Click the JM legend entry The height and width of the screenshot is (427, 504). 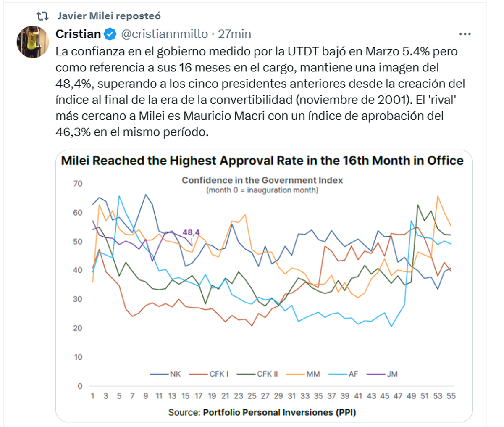click(391, 374)
